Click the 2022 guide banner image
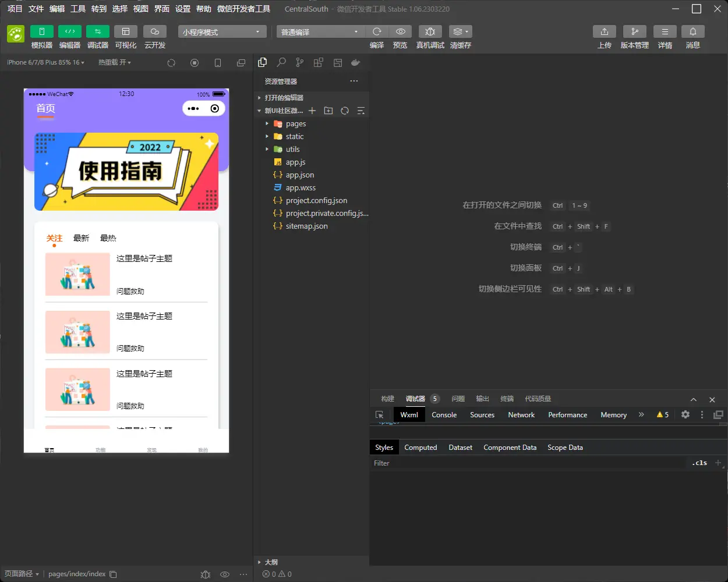Image resolution: width=728 pixels, height=582 pixels. tap(126, 172)
